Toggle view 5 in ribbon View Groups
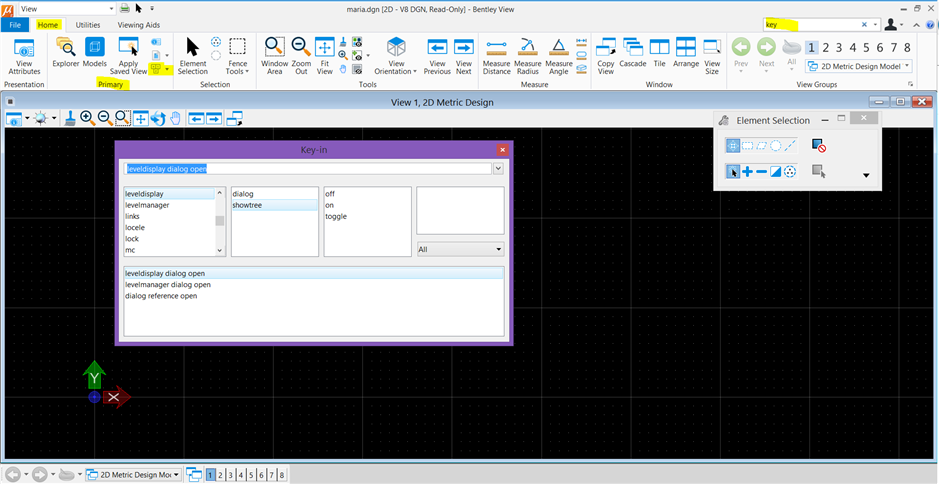This screenshot has width=939, height=484. coord(867,48)
